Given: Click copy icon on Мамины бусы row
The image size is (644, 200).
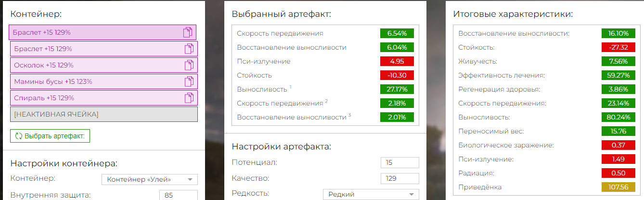Looking at the screenshot, I should (189, 81).
